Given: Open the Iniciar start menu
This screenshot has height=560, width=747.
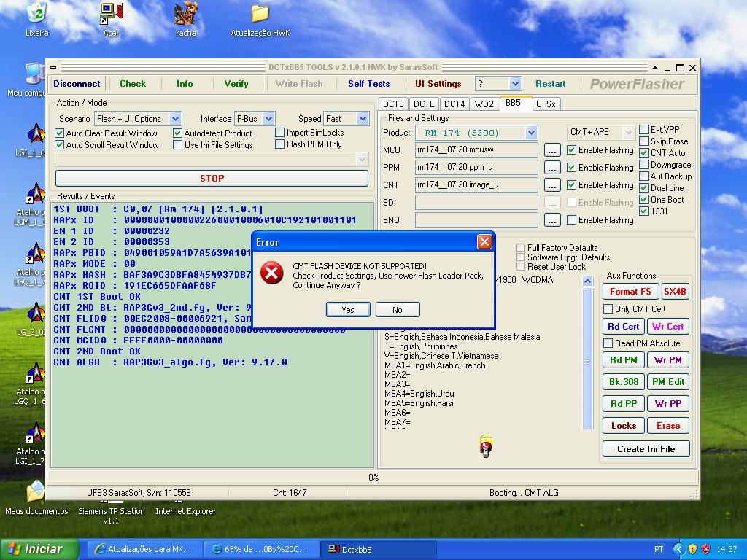Looking at the screenshot, I should (38, 549).
